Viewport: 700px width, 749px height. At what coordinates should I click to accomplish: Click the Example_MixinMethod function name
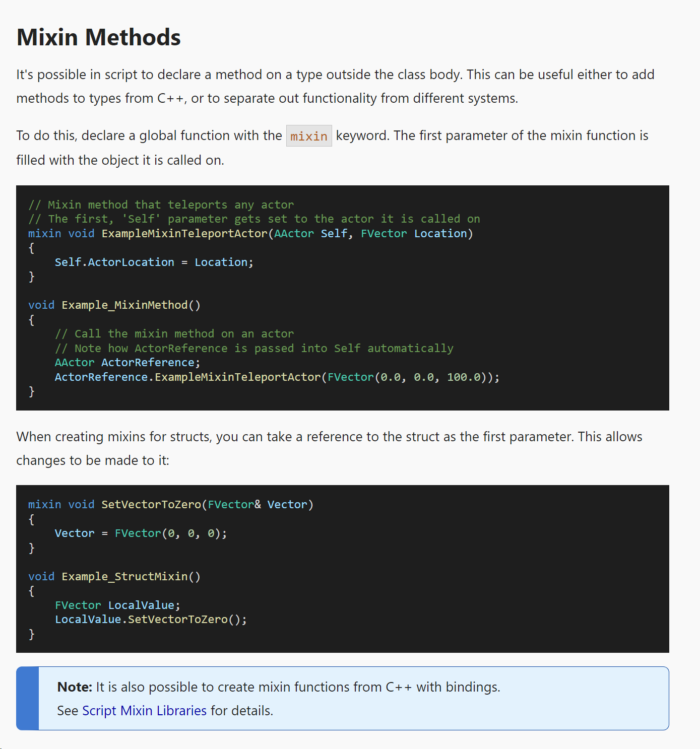click(124, 305)
